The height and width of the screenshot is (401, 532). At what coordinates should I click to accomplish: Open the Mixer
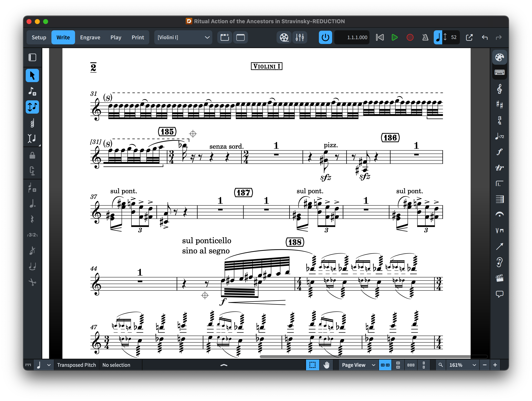[300, 37]
